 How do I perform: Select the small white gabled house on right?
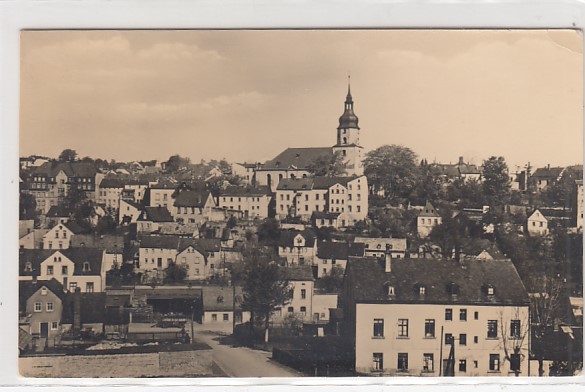click(x=537, y=222)
